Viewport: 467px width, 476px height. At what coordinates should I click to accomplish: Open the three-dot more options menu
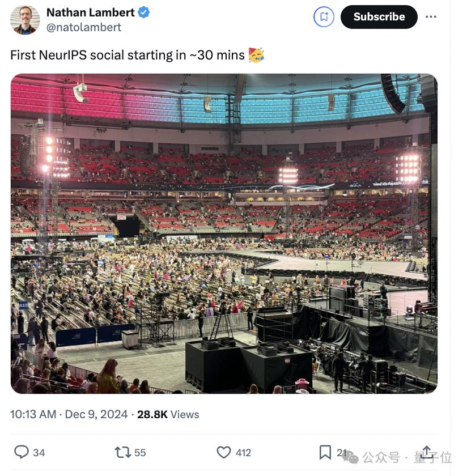pyautogui.click(x=431, y=17)
